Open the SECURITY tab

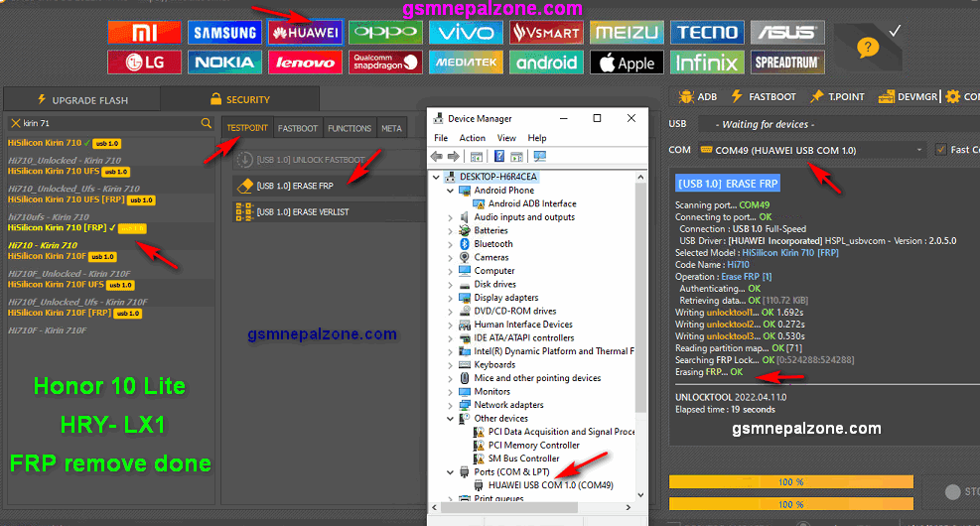[x=240, y=99]
